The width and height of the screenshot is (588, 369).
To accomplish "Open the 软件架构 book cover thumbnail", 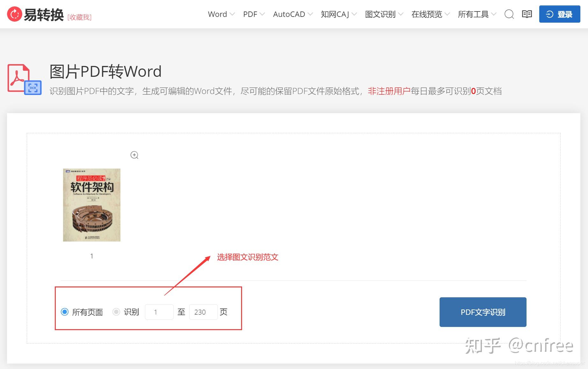I will coord(92,205).
